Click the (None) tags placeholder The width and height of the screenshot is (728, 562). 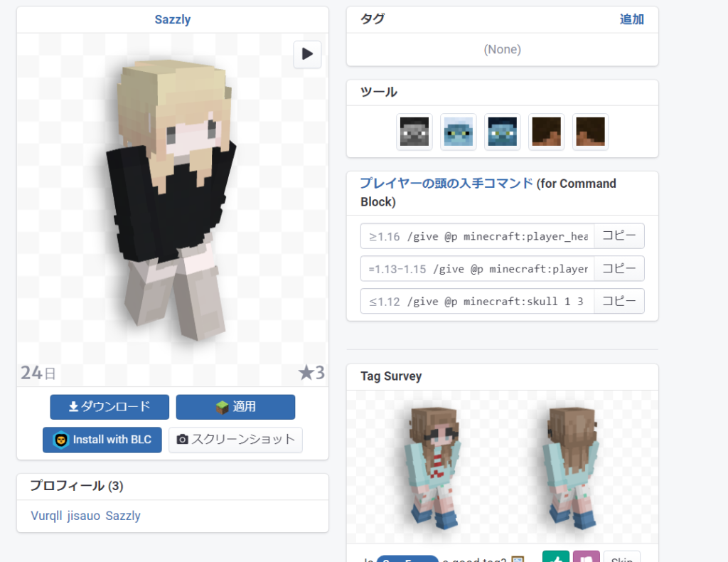pos(503,49)
